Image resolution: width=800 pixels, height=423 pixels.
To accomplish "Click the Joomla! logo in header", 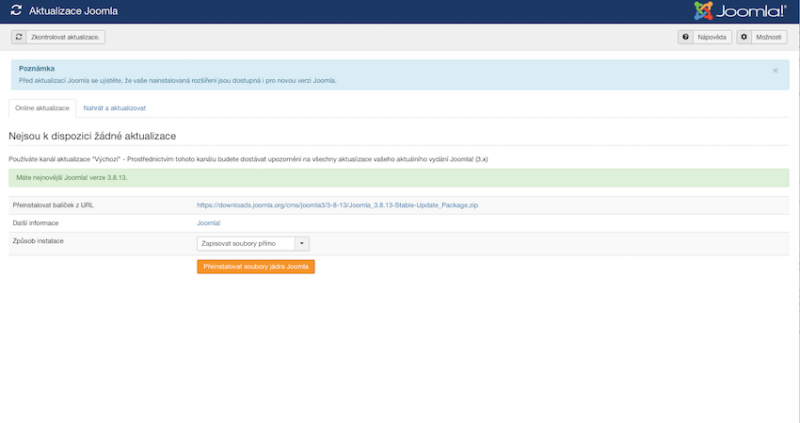I will click(740, 11).
